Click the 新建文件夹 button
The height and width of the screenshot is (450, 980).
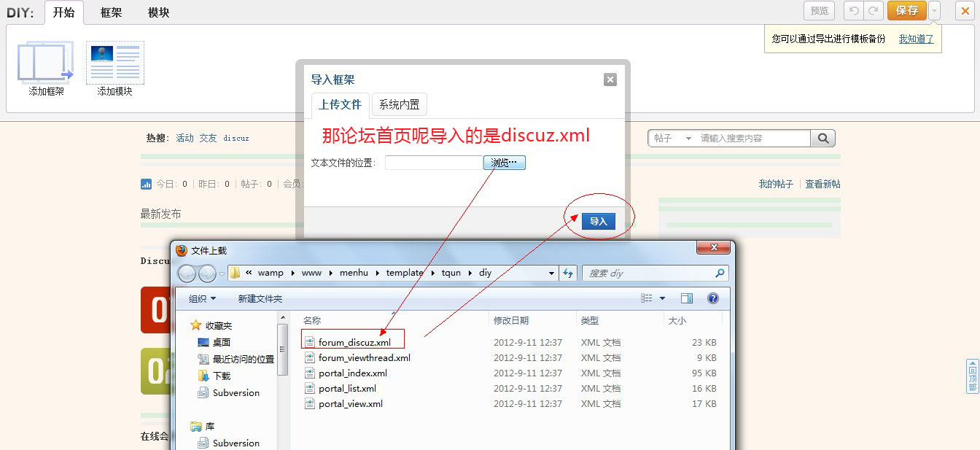[x=260, y=298]
